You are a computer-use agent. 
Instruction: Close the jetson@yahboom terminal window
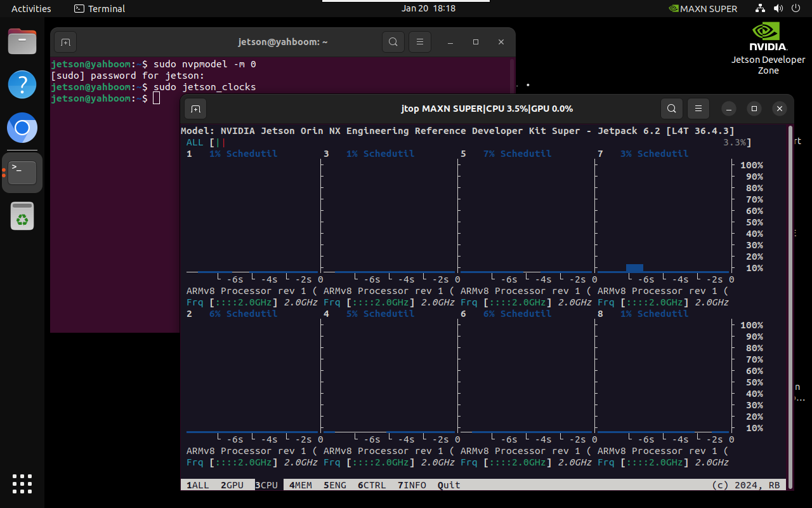point(501,42)
